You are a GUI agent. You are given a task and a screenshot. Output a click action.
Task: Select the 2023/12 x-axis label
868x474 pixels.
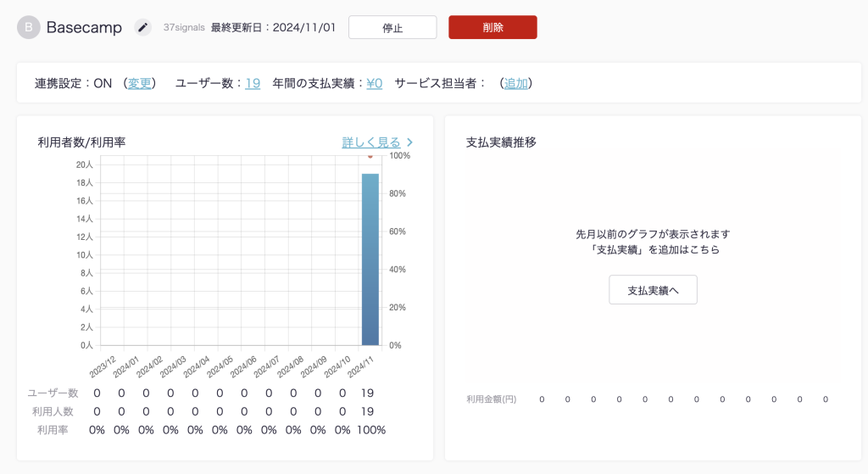[x=100, y=365]
